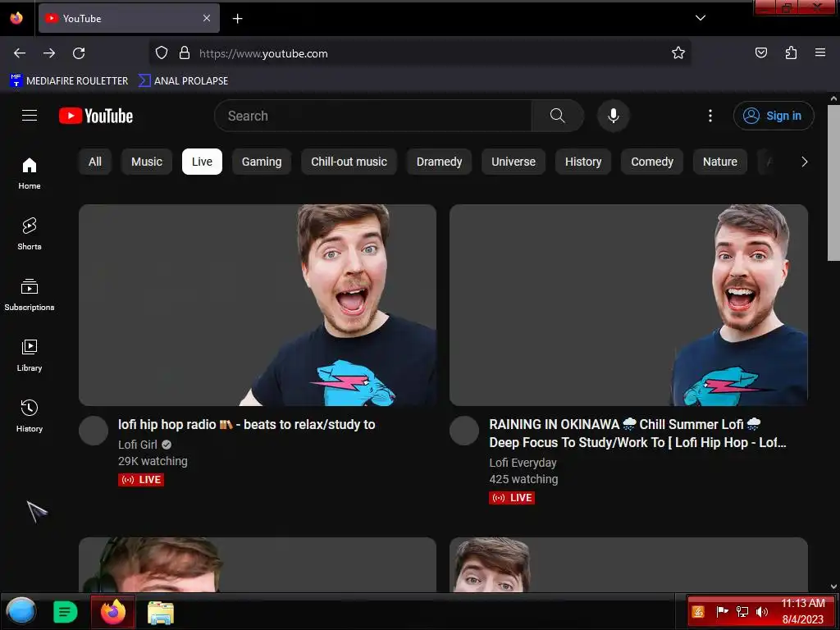Select the Live category chip
Screen dimensions: 840x630
(202, 162)
